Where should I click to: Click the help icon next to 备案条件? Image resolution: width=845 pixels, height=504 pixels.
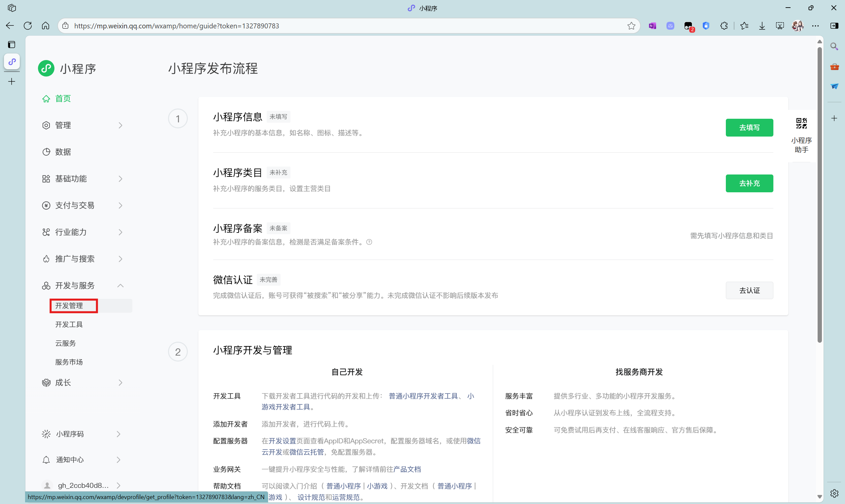369,242
